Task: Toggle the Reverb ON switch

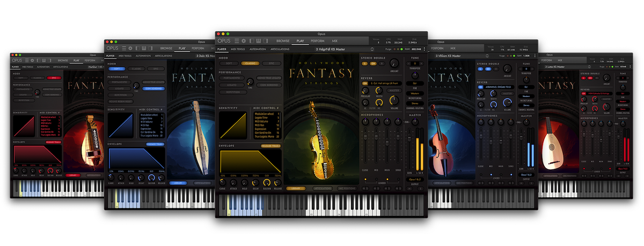Action: click(365, 83)
